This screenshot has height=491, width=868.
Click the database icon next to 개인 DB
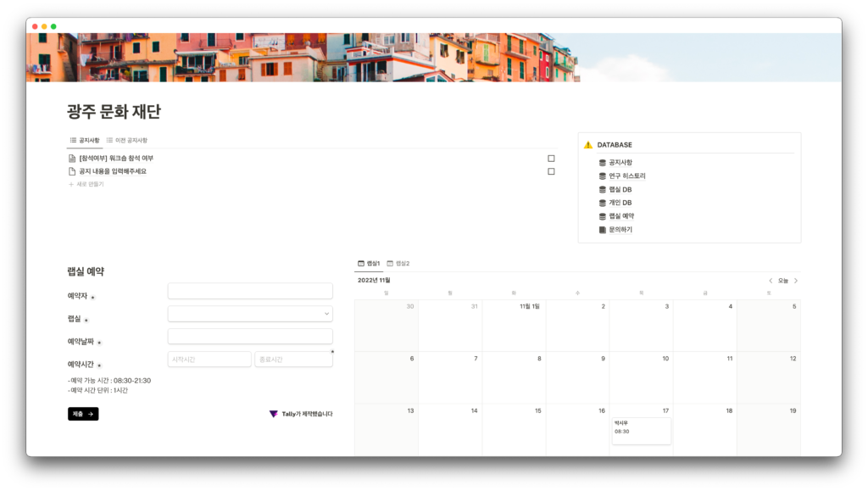click(x=603, y=203)
